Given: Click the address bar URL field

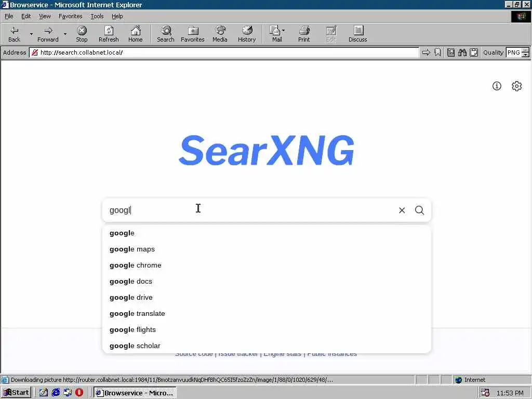Looking at the screenshot, I should (224, 52).
